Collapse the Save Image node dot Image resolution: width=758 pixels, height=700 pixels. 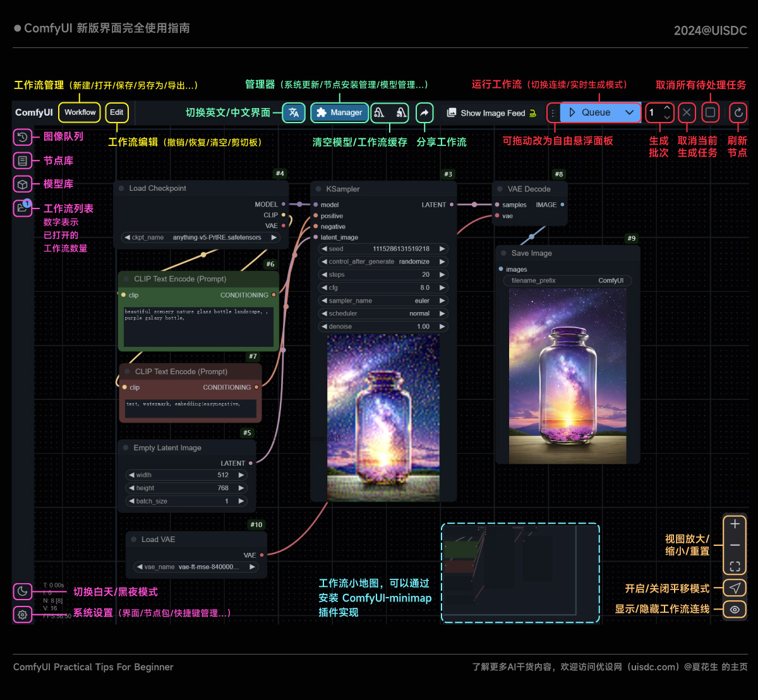pyautogui.click(x=504, y=253)
